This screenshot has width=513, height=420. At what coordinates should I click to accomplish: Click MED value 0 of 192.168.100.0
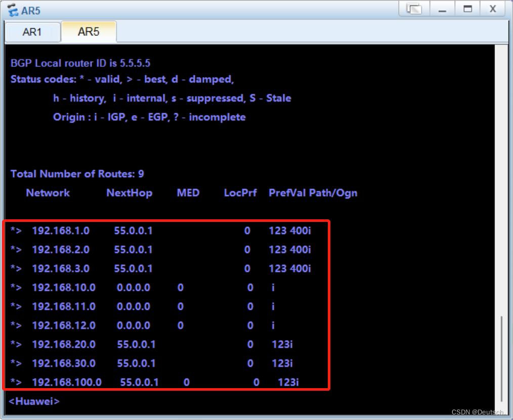click(187, 383)
